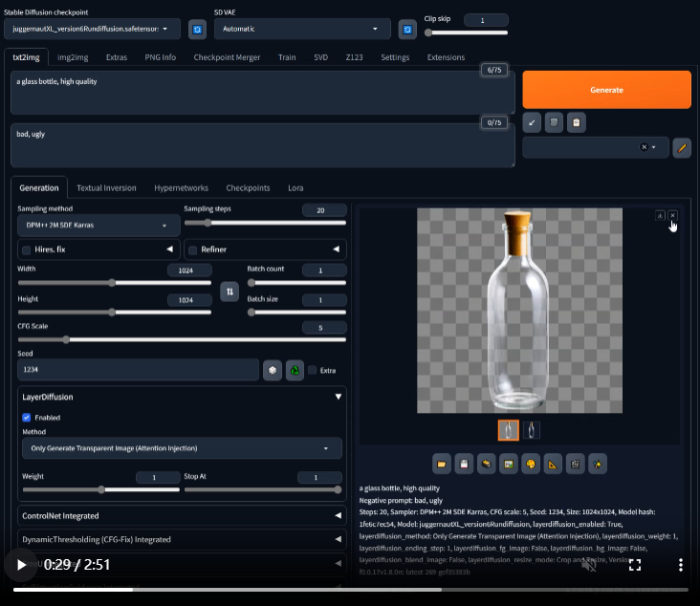The height and width of the screenshot is (606, 700).
Task: Open the SD VAE Automatic dropdown
Action: pos(302,29)
